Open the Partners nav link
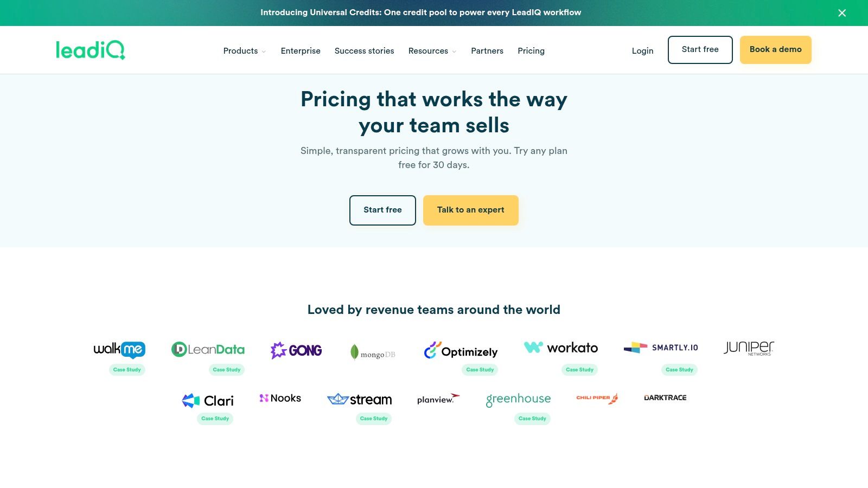This screenshot has width=868, height=488. tap(487, 51)
